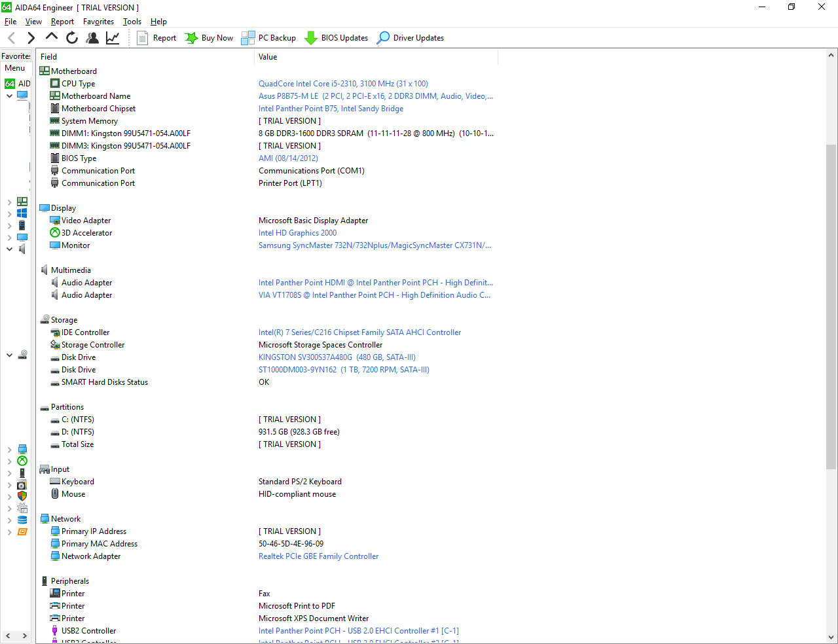Select the orange Benchmark icon in sidebar tree
Image resolution: width=838 pixels, height=644 pixels.
point(22,532)
